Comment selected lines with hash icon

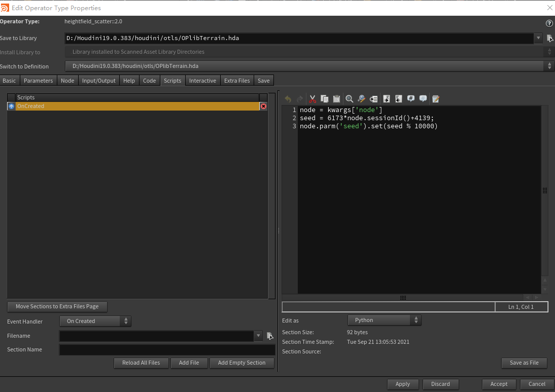click(411, 99)
